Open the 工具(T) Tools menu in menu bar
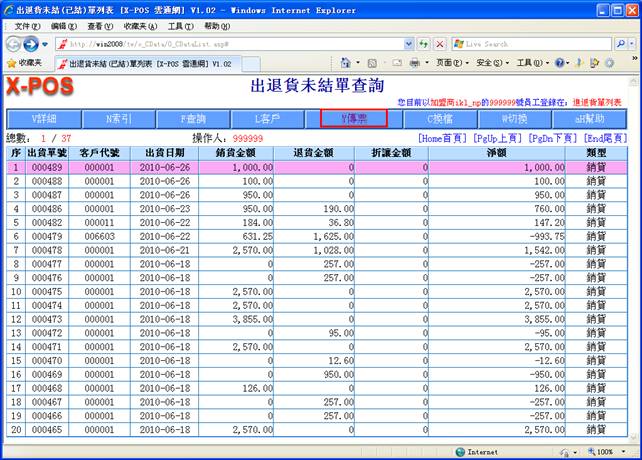Viewport: 642px width, 460px height. tap(180, 25)
